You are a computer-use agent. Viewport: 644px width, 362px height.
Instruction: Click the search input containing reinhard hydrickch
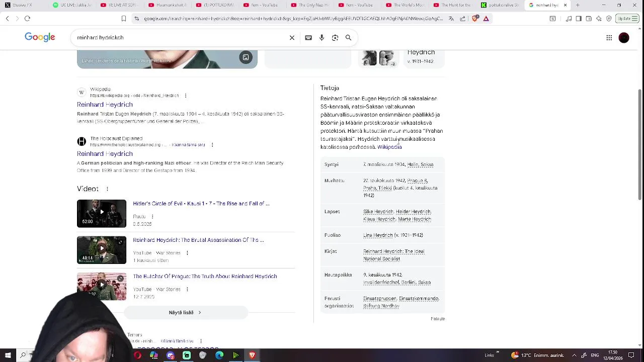(181, 38)
